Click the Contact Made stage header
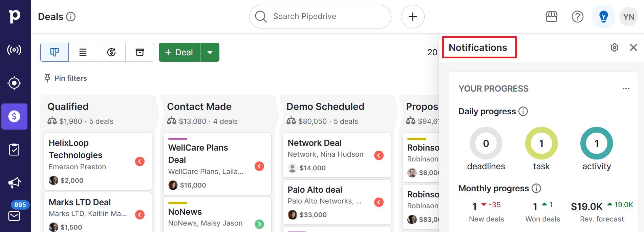 (199, 107)
